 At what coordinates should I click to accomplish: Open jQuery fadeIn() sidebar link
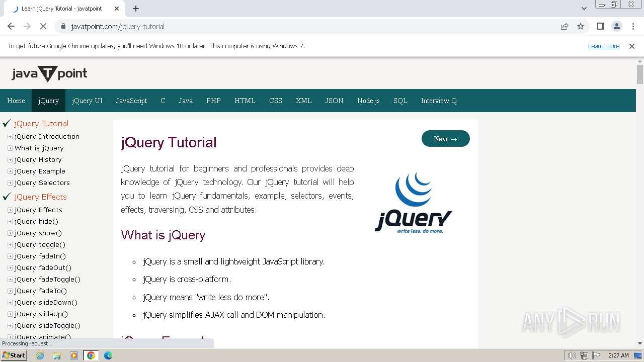tap(40, 256)
